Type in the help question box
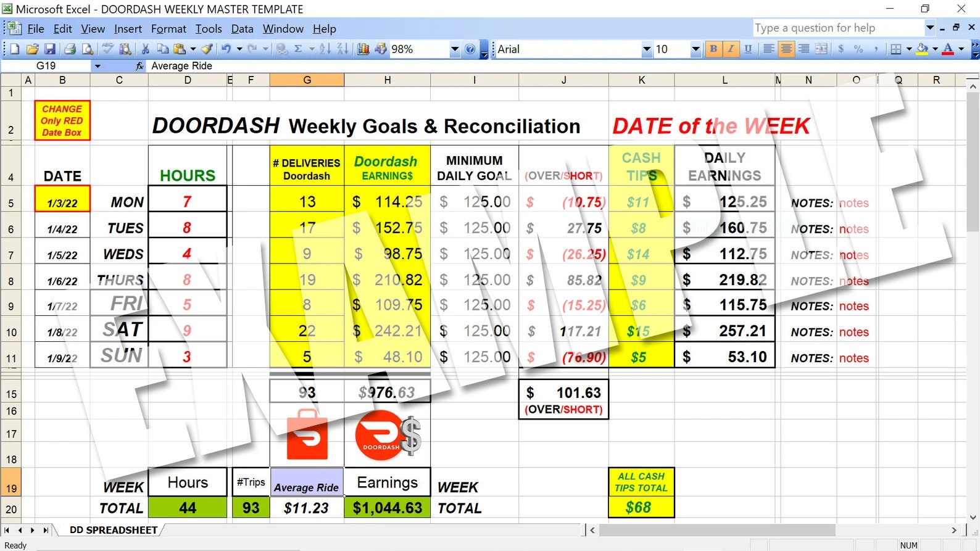Screen dimensions: 980x551 pyautogui.click(x=838, y=28)
